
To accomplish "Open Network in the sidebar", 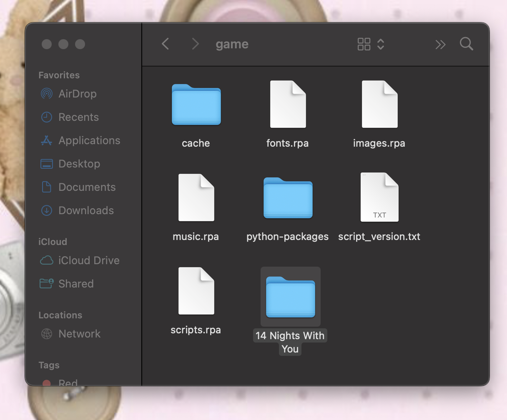I will tap(70, 334).
